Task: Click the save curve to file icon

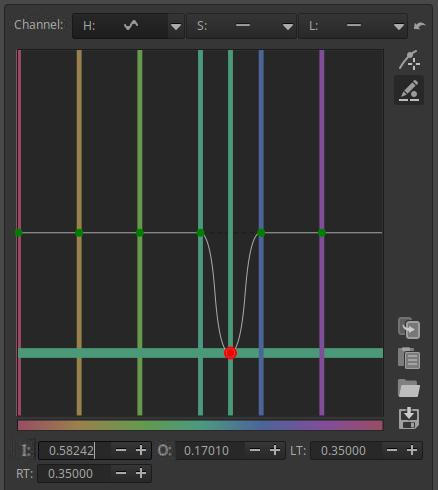Action: point(409,418)
